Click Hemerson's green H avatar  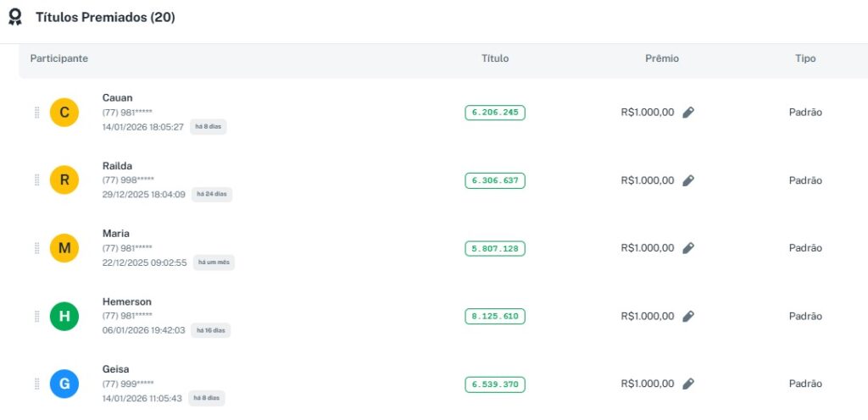tap(64, 316)
